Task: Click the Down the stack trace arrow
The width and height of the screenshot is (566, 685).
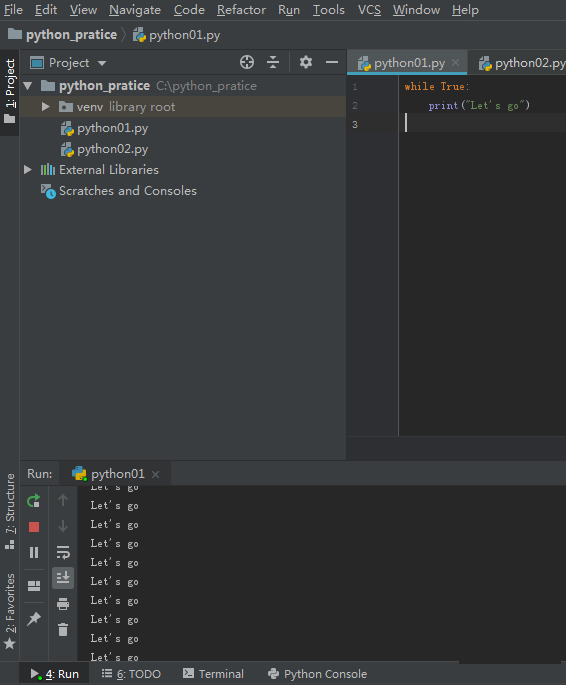Action: pos(63,526)
